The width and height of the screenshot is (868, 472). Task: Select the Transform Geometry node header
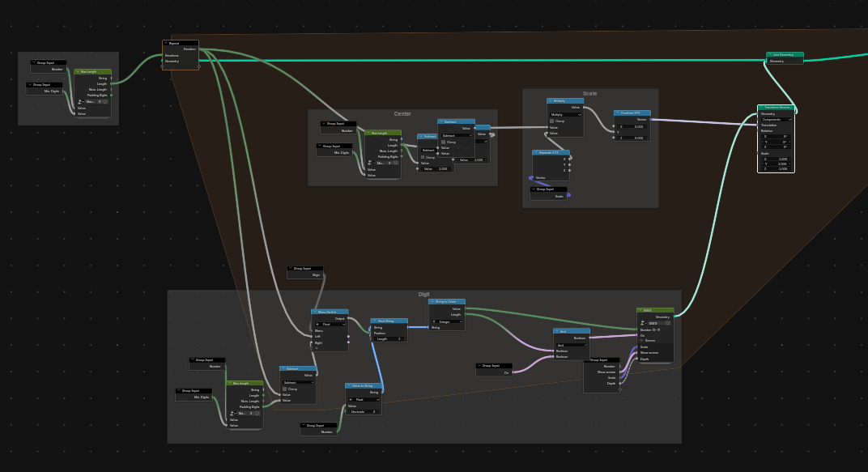tap(777, 108)
